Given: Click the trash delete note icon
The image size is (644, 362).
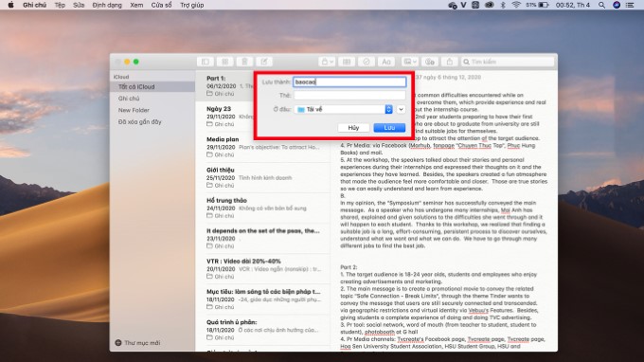Looking at the screenshot, I should [244, 62].
